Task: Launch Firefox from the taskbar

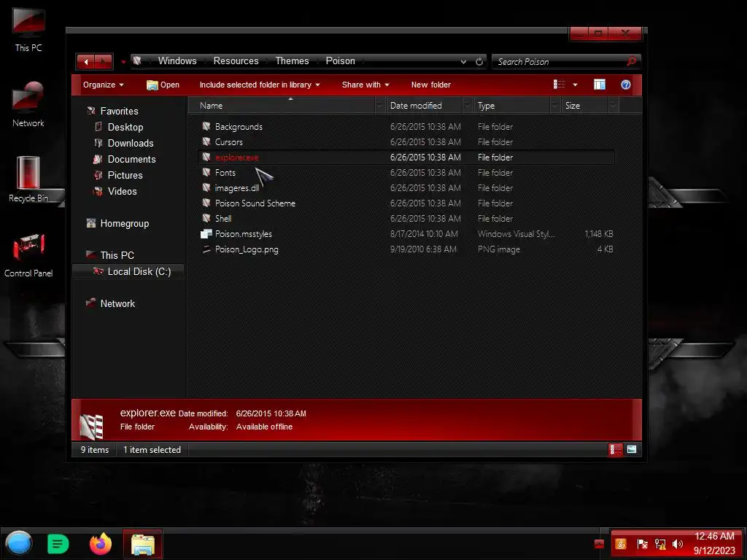Action: point(101,544)
